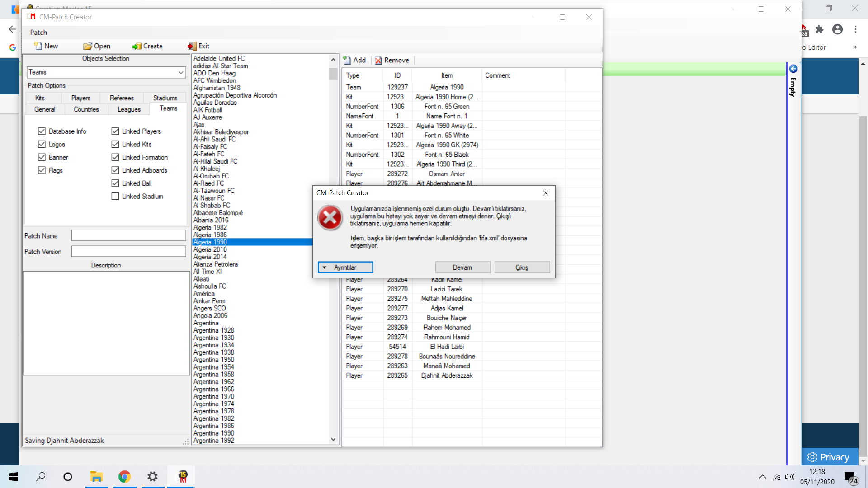Click the Privacy button in browser
Image resolution: width=868 pixels, height=488 pixels.
pos(829,457)
